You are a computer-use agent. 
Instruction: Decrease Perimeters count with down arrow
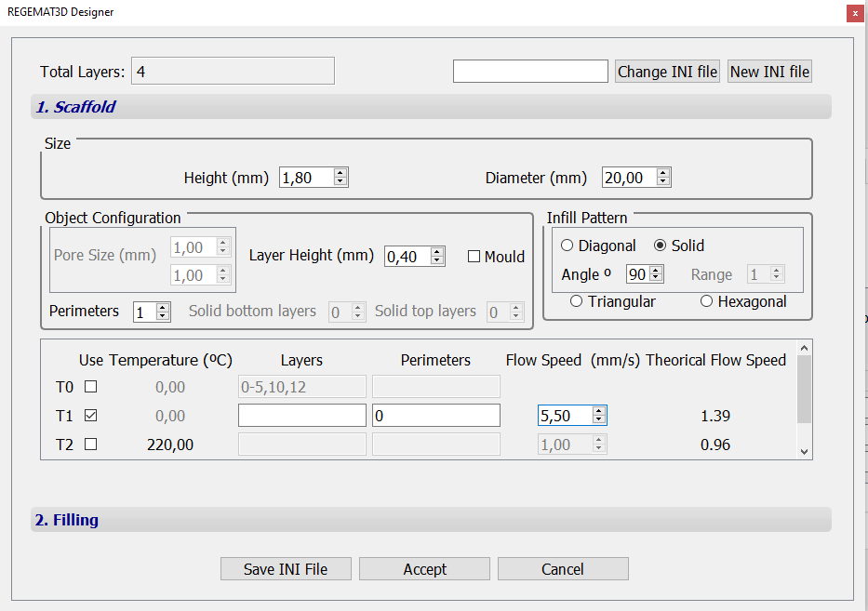[x=163, y=316]
